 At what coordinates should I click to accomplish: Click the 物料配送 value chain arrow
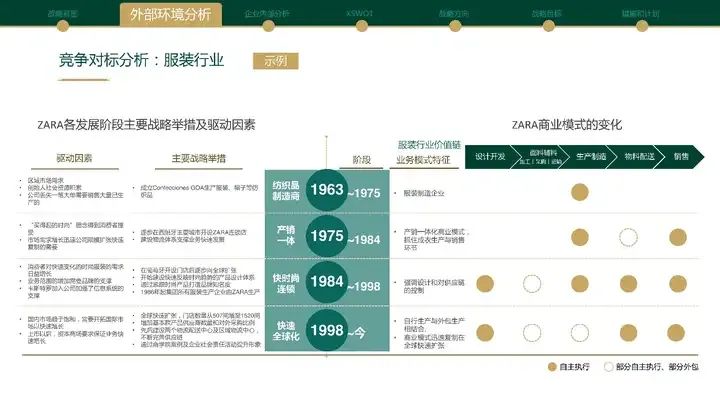pos(639,157)
